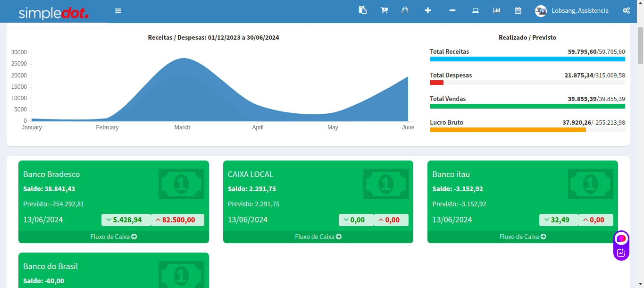Open the documents copy icon in navbar
This screenshot has width=644, height=288.
point(362,10)
